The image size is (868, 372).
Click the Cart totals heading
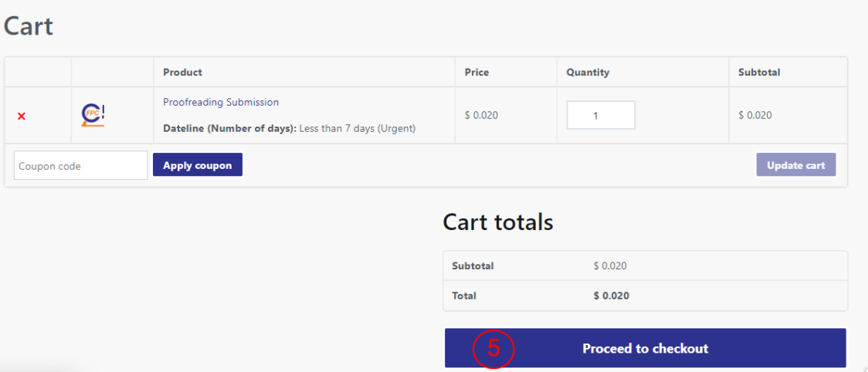coord(497,222)
